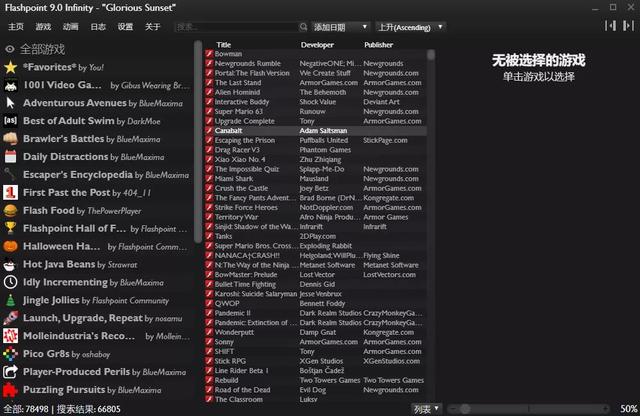Select the Pandemic II row

click(316, 313)
